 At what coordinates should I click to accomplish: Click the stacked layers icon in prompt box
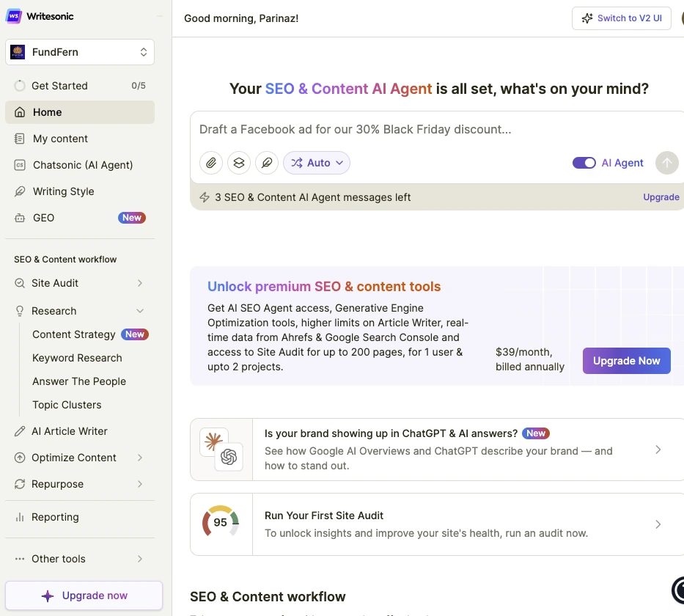tap(239, 163)
